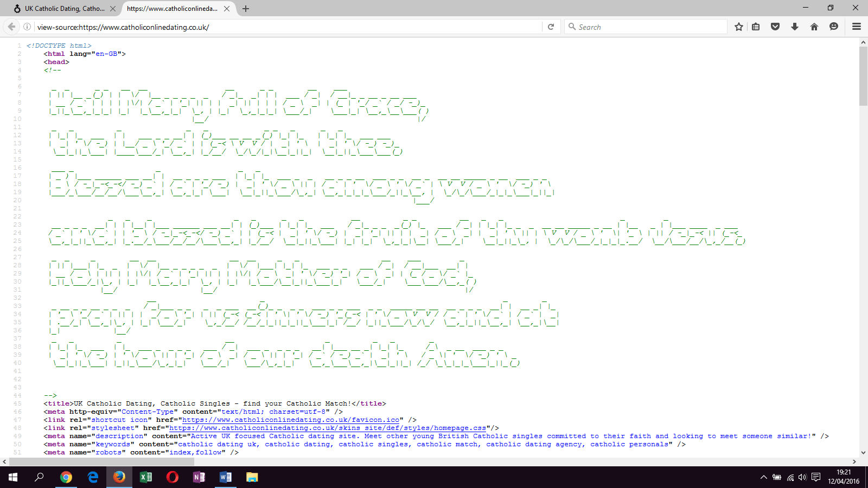Launch Opera from the taskbar

pos(173,477)
